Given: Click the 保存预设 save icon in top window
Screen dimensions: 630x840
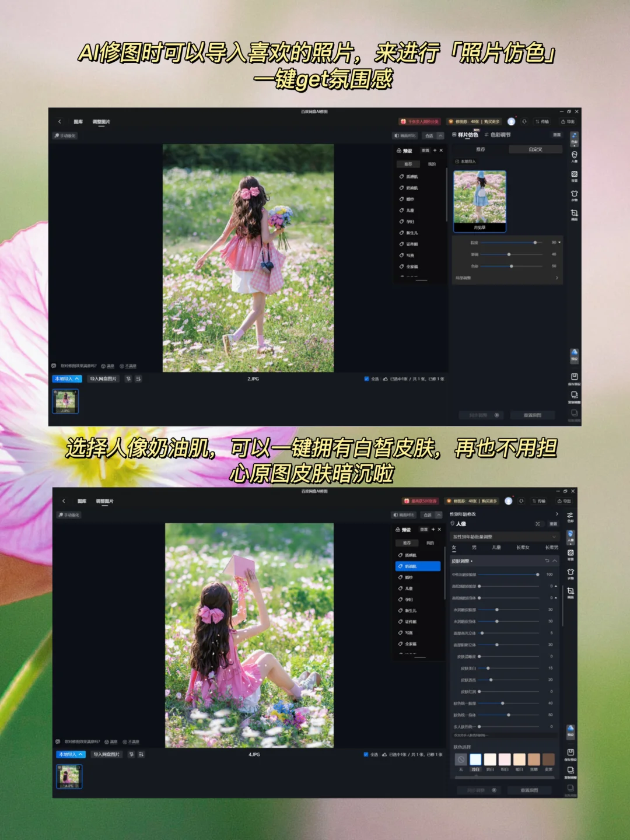Looking at the screenshot, I should pos(574,379).
